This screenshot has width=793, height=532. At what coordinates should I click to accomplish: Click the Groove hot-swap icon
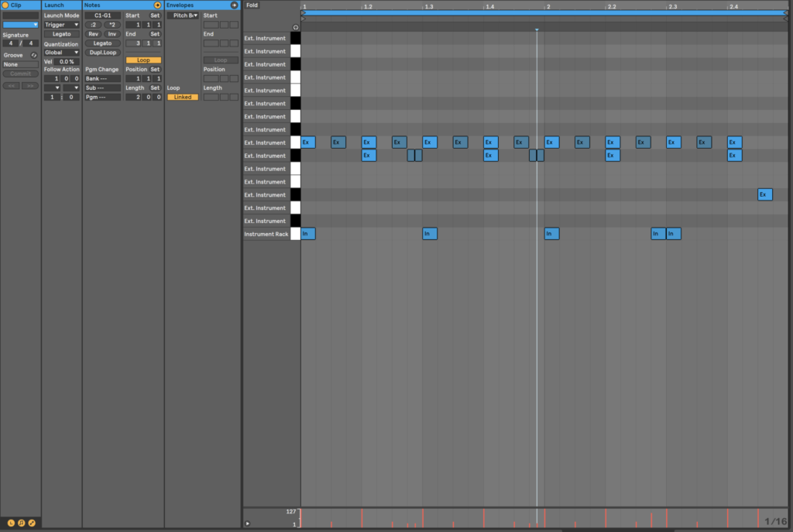click(x=34, y=55)
